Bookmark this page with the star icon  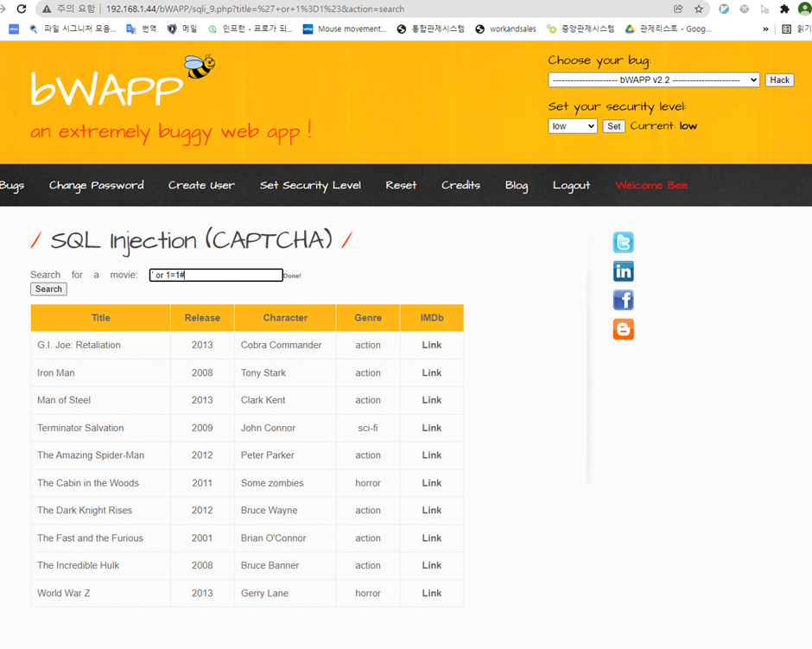point(699,9)
